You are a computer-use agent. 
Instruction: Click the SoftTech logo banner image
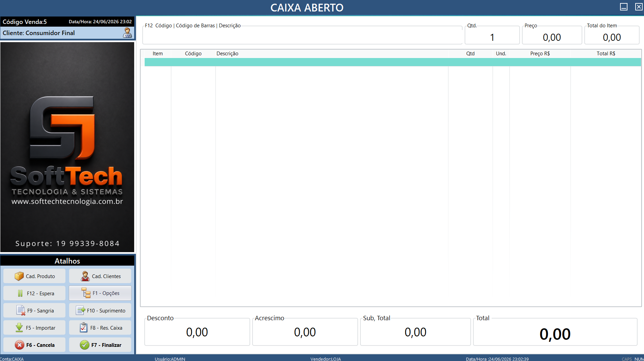(x=67, y=147)
